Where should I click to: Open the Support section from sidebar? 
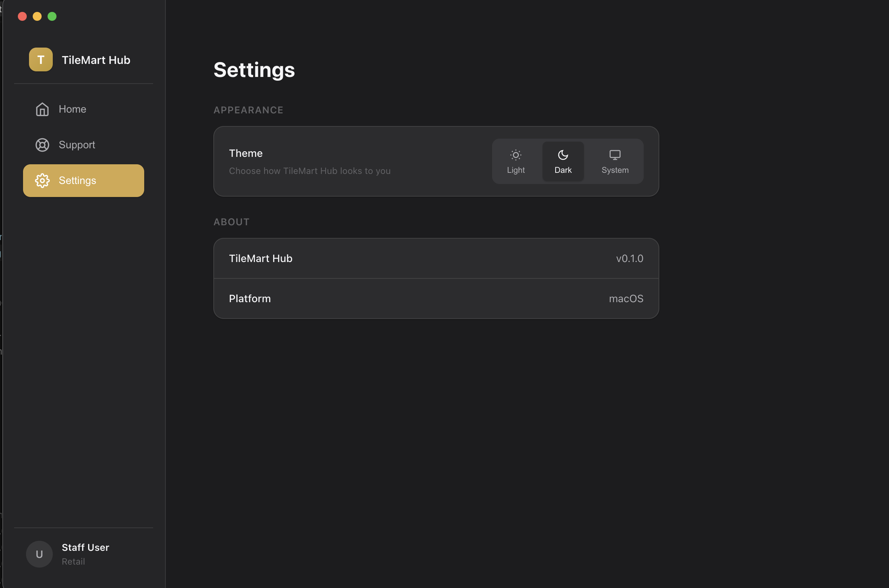click(77, 145)
